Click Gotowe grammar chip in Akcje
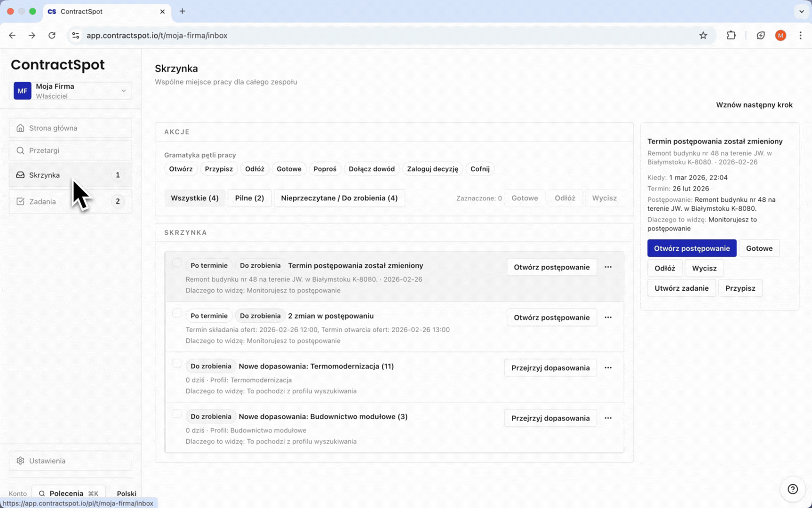Image resolution: width=812 pixels, height=508 pixels. (x=289, y=169)
